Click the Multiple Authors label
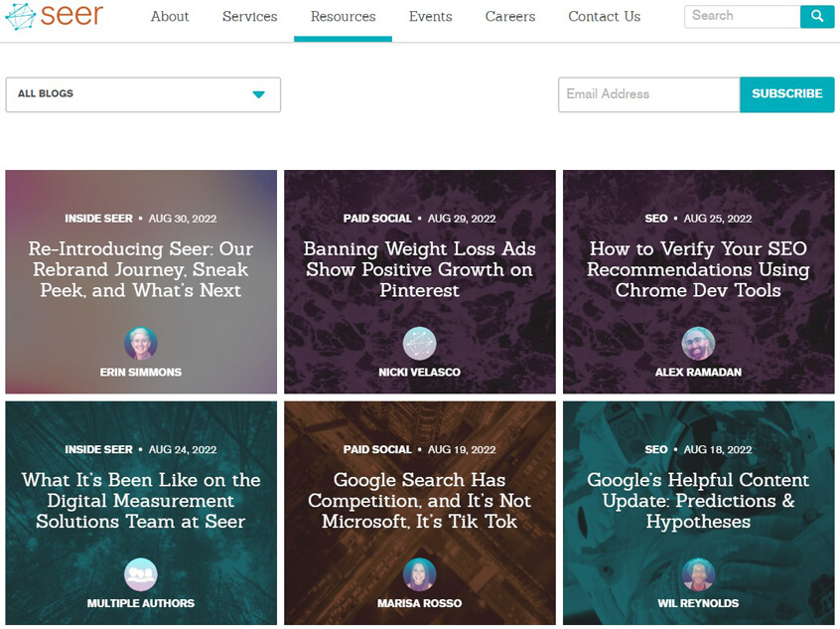This screenshot has width=840, height=629. (140, 603)
